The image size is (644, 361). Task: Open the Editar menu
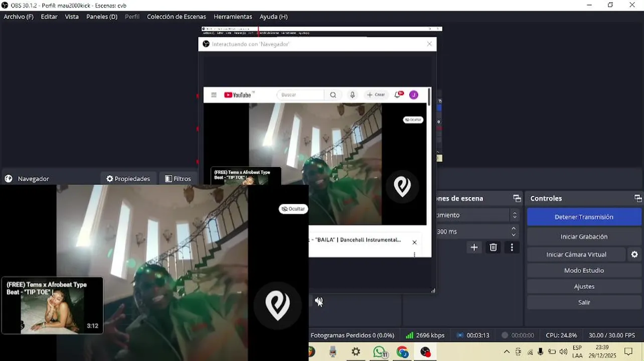coord(49,17)
